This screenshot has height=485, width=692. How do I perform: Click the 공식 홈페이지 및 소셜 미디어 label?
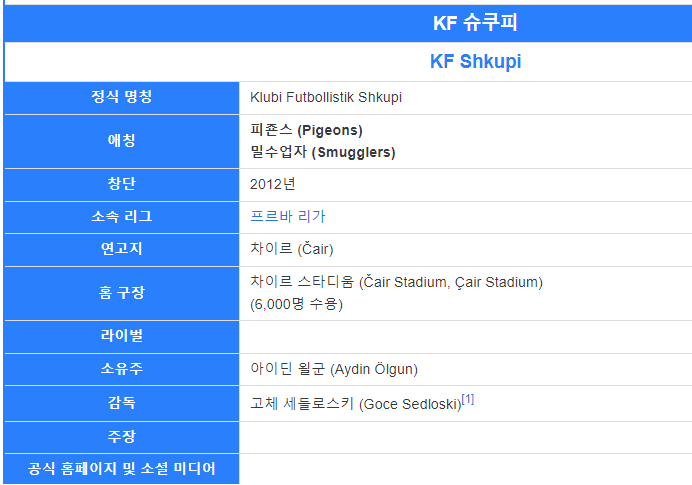pyautogui.click(x=121, y=468)
